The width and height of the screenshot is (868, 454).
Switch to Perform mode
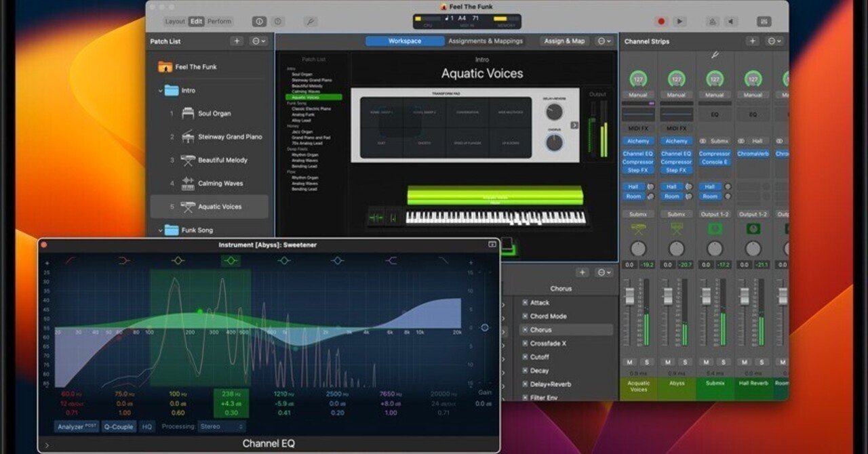[220, 21]
